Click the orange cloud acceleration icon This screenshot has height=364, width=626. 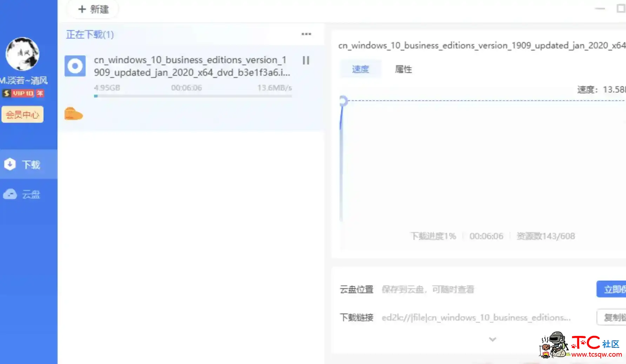click(x=73, y=114)
